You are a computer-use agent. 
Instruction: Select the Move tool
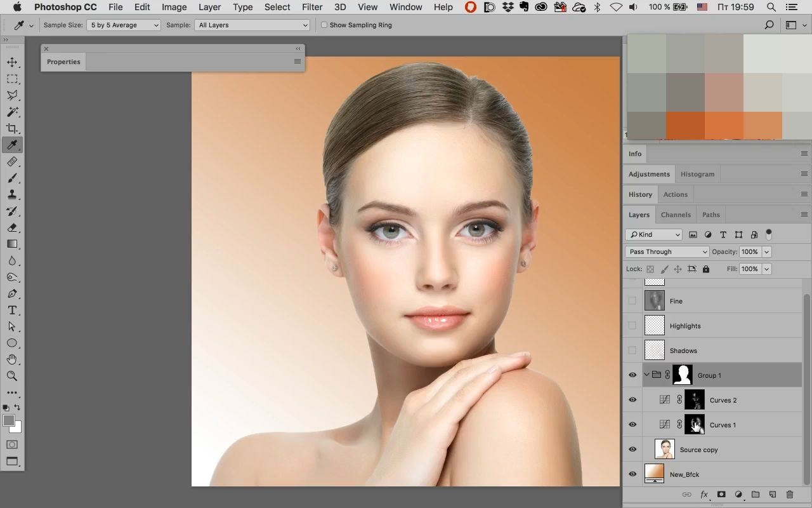[x=12, y=62]
